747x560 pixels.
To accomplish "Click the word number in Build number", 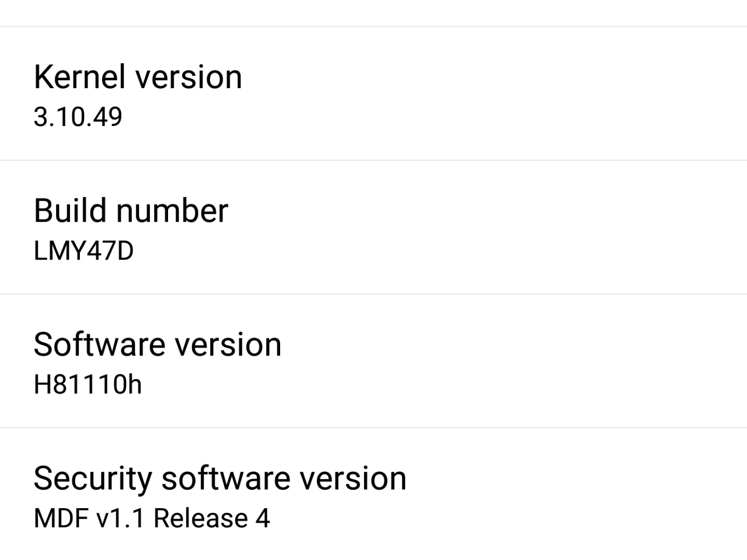I will click(x=172, y=211).
